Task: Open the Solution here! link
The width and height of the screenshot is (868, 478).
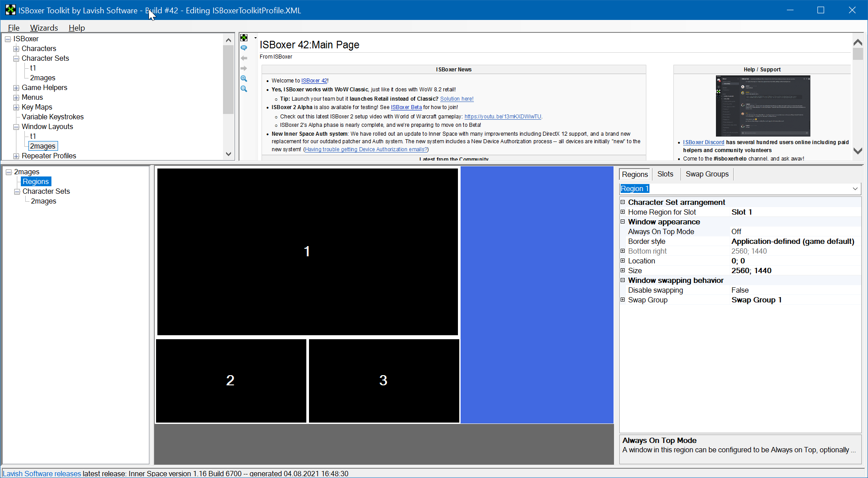Action: click(457, 99)
